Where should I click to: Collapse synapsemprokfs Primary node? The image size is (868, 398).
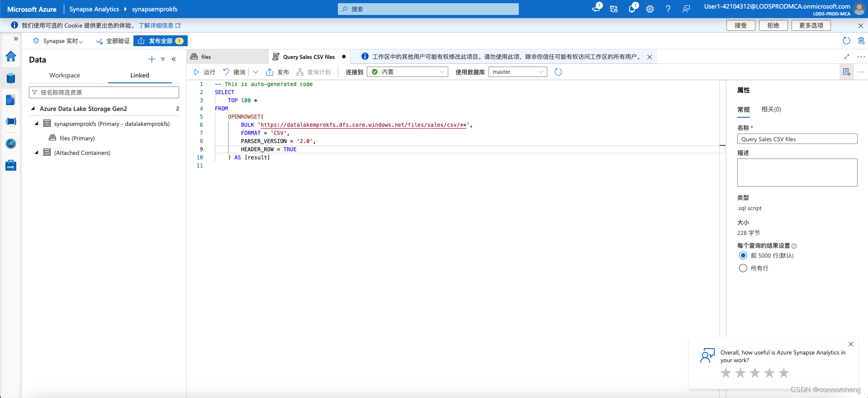point(37,124)
